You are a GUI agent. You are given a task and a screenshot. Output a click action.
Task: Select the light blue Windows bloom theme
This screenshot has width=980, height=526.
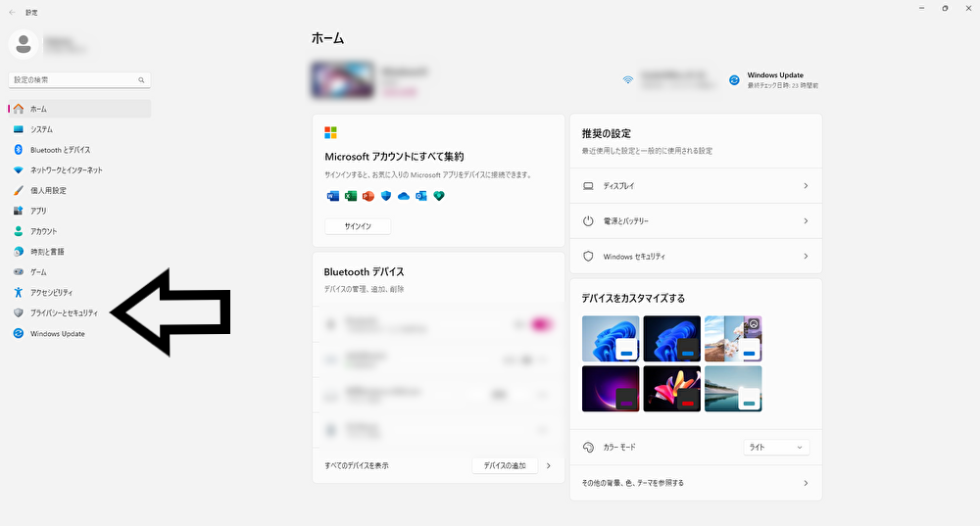pyautogui.click(x=611, y=339)
